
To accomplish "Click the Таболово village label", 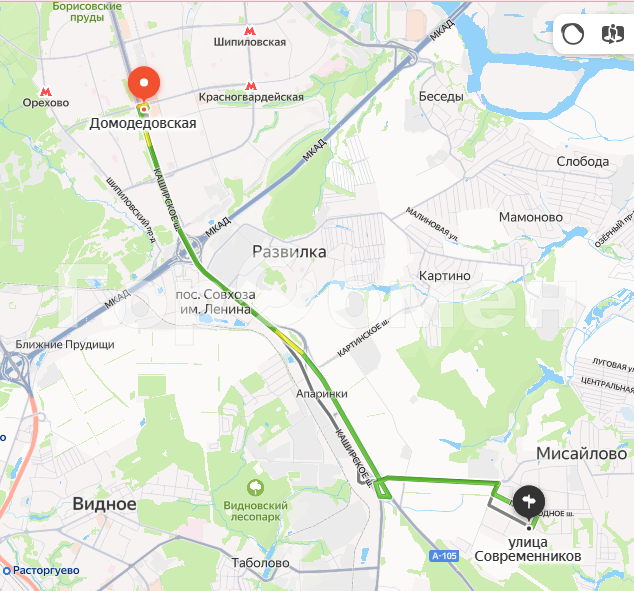I will click(260, 563).
